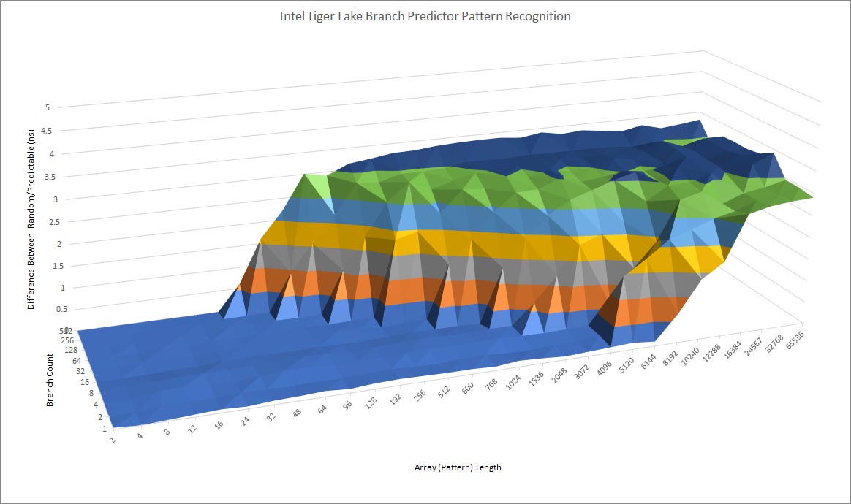Click the Array (Pattern) Length axis title

tap(458, 467)
